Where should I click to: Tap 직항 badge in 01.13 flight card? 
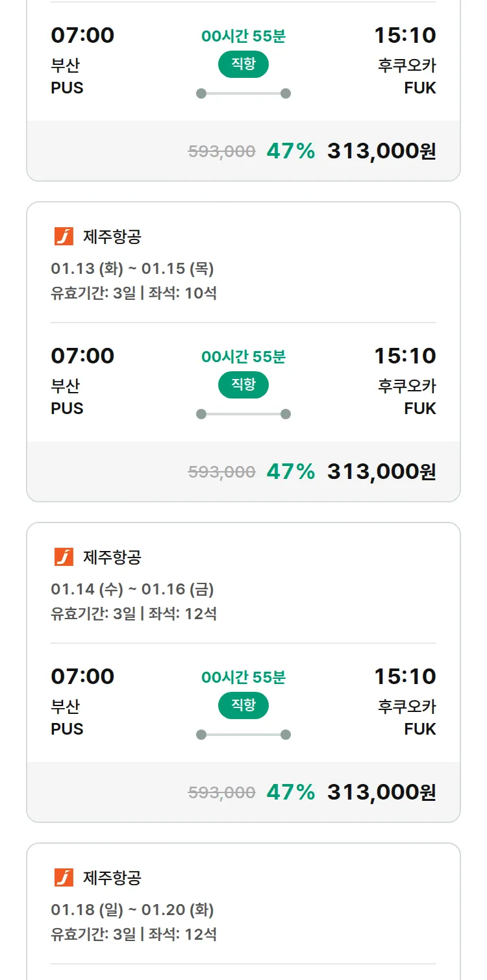(x=243, y=385)
